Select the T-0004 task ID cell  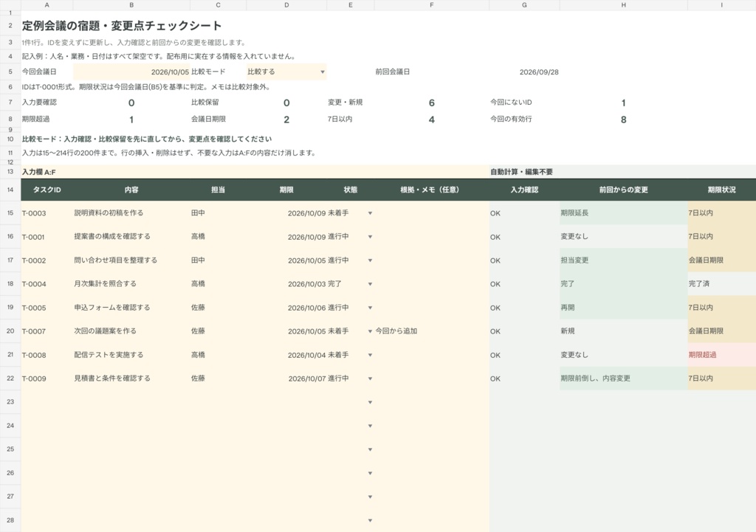click(47, 284)
